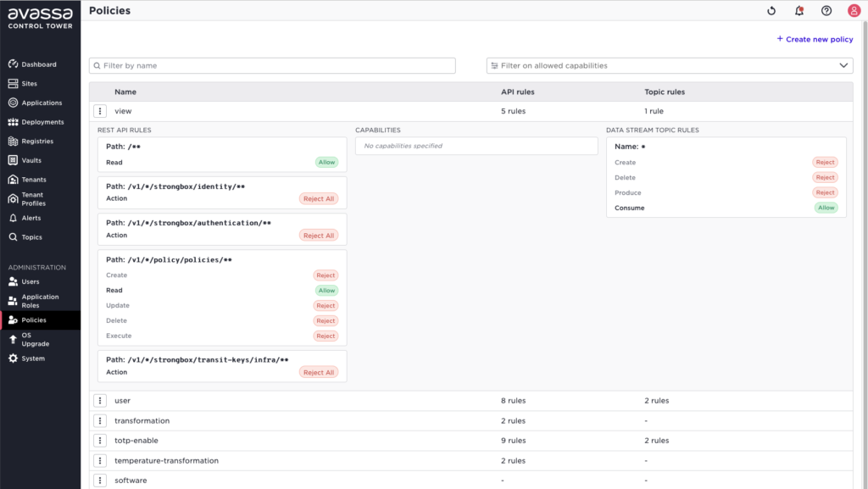This screenshot has width=868, height=489.
Task: Open the user profile avatar
Action: [x=854, y=11]
